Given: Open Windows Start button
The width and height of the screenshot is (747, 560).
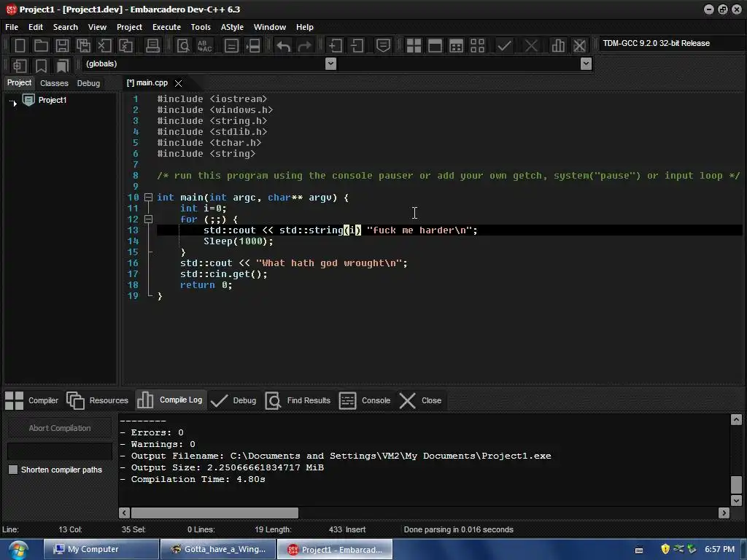Looking at the screenshot, I should pos(18,550).
